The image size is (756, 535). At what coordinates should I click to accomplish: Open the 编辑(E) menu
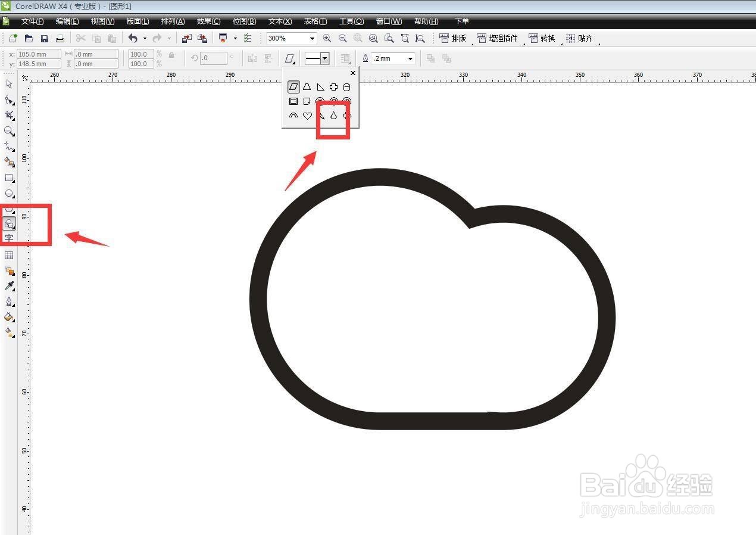coord(67,21)
